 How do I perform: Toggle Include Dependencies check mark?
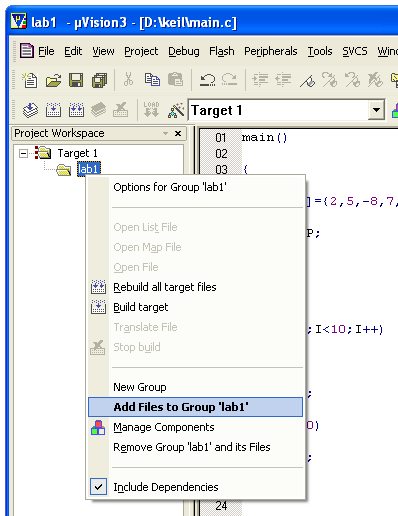tap(98, 487)
